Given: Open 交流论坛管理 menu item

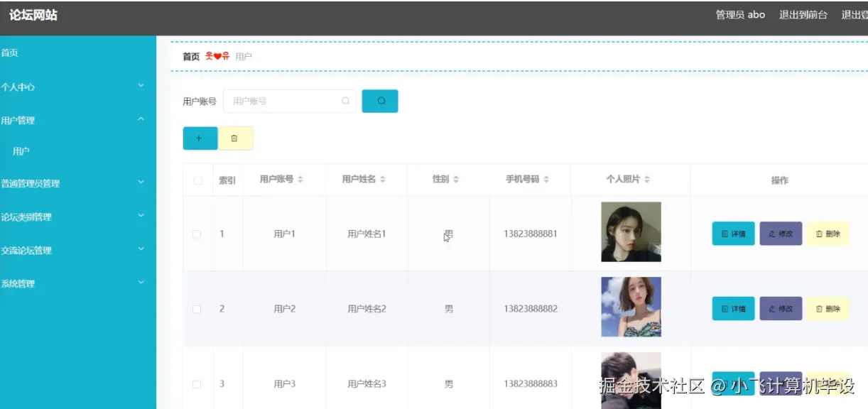Looking at the screenshot, I should [x=78, y=250].
